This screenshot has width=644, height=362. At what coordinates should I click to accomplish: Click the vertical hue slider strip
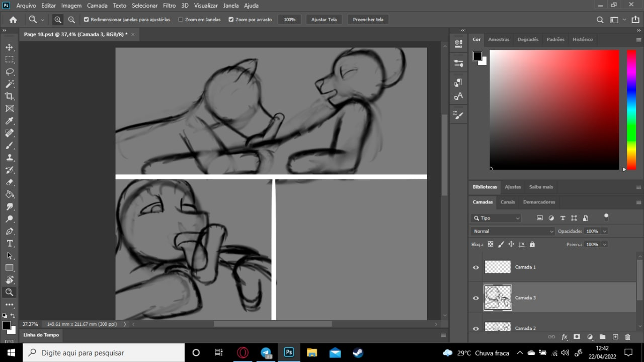631,110
